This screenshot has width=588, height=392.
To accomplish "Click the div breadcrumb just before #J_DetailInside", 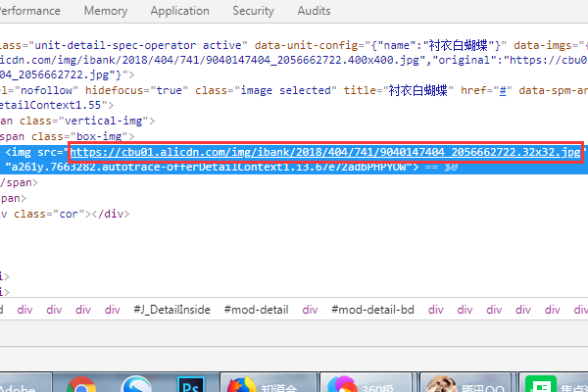I will coord(113,310).
